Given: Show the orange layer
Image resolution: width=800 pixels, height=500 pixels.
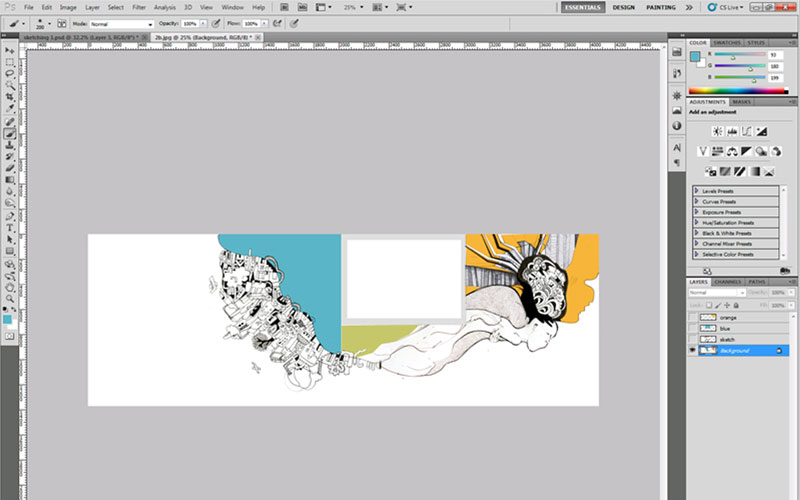Looking at the screenshot, I should pyautogui.click(x=692, y=317).
